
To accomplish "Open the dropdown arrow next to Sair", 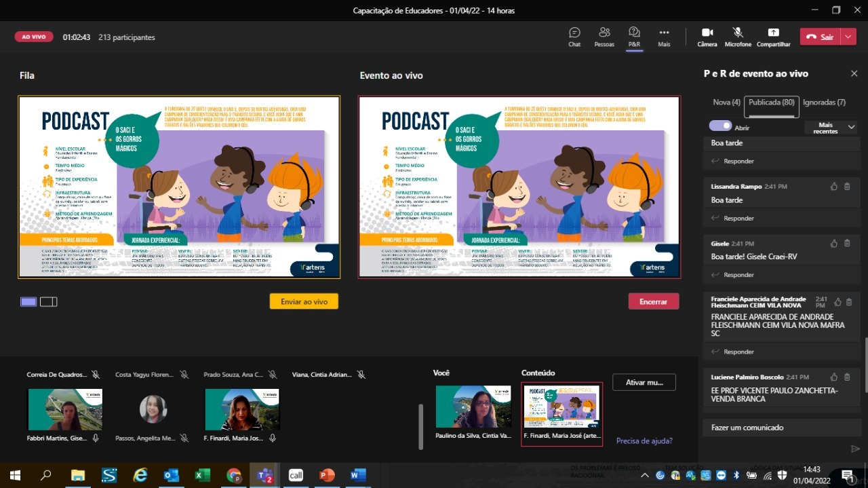I will (849, 37).
